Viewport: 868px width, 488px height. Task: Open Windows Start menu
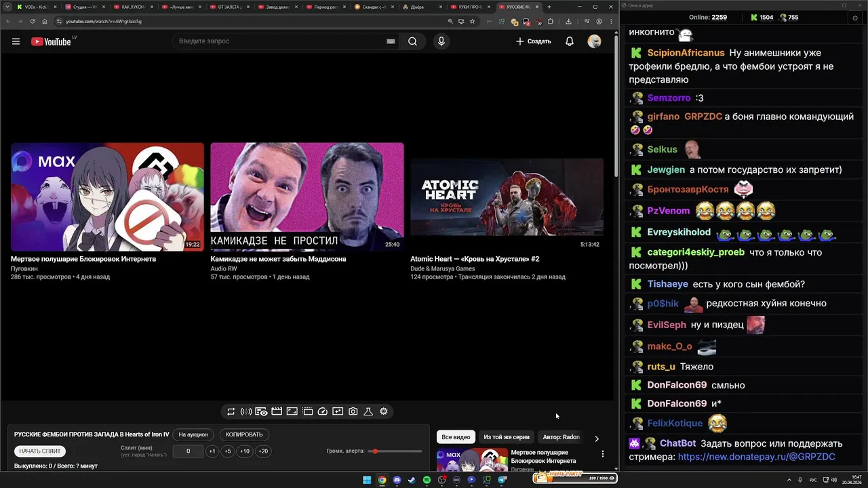[x=367, y=480]
